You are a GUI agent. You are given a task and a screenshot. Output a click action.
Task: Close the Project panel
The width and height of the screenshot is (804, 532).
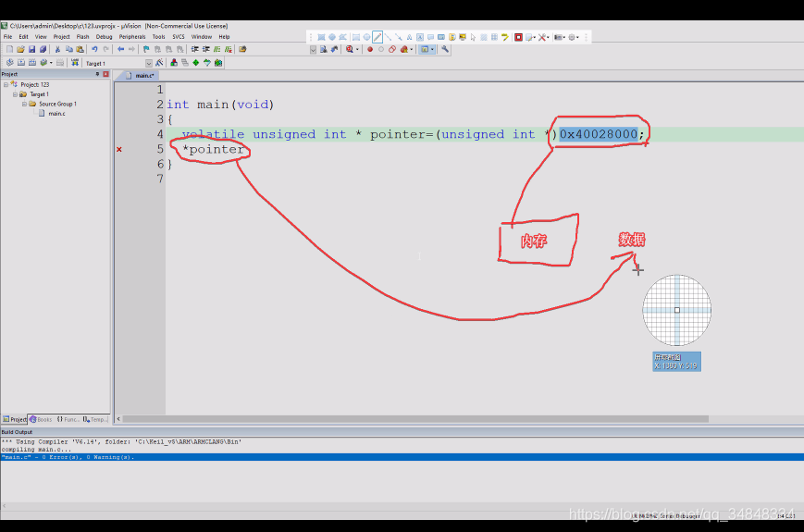tap(105, 74)
